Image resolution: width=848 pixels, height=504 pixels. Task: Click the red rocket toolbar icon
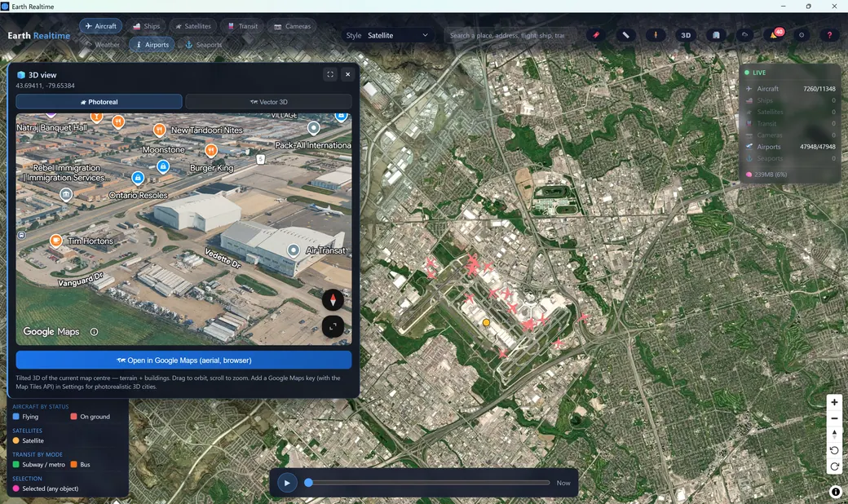point(596,35)
